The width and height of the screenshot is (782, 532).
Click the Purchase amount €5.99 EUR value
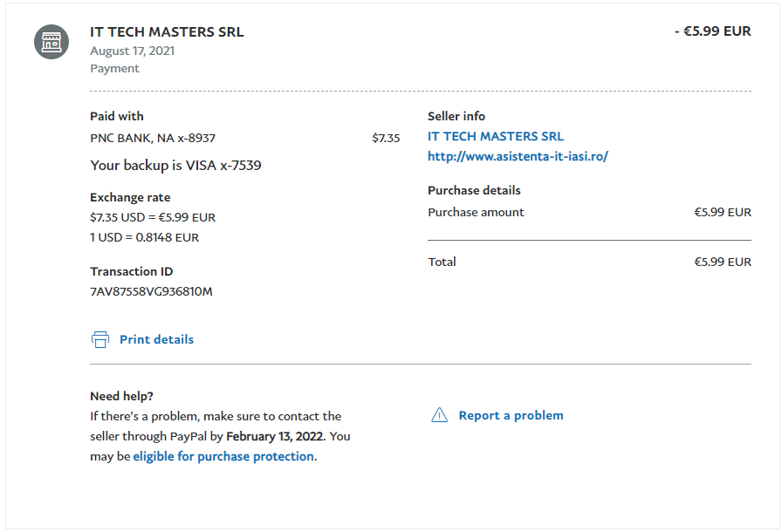point(722,212)
